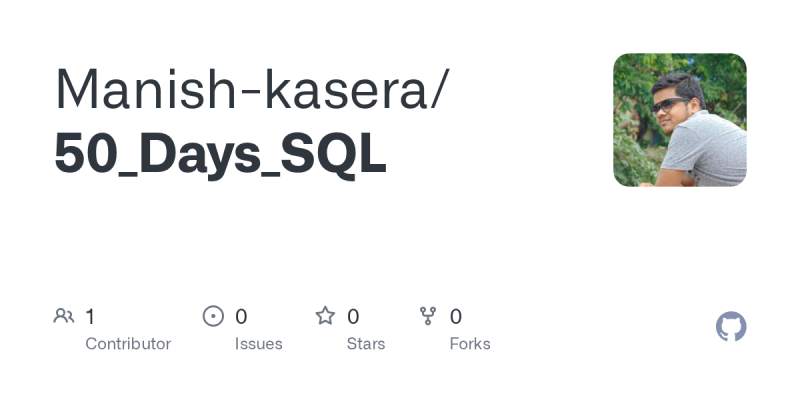
Task: Select the Issues label
Action: (x=259, y=343)
